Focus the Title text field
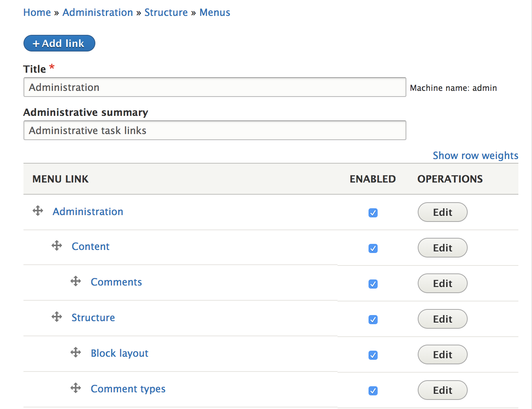Image resolution: width=532 pixels, height=409 pixels. tap(215, 87)
